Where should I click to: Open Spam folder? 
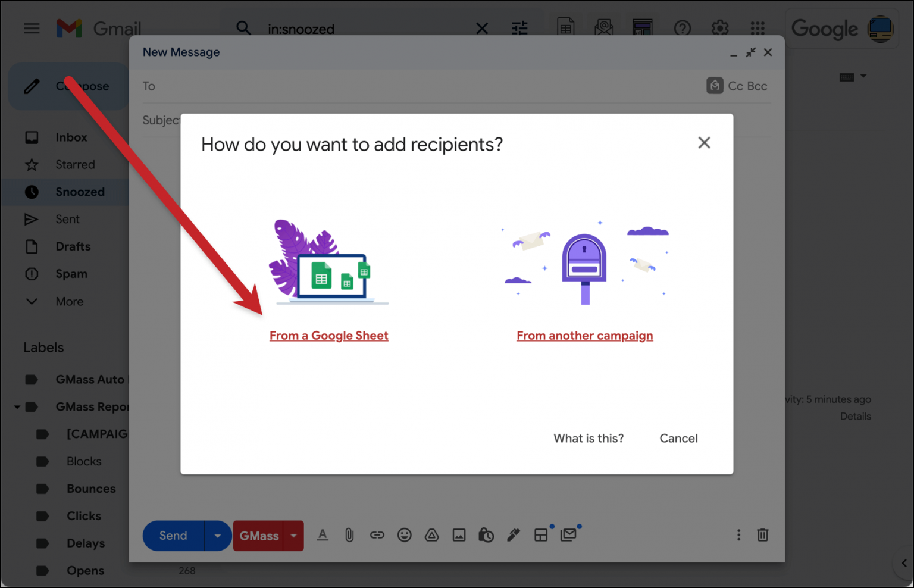pos(71,274)
